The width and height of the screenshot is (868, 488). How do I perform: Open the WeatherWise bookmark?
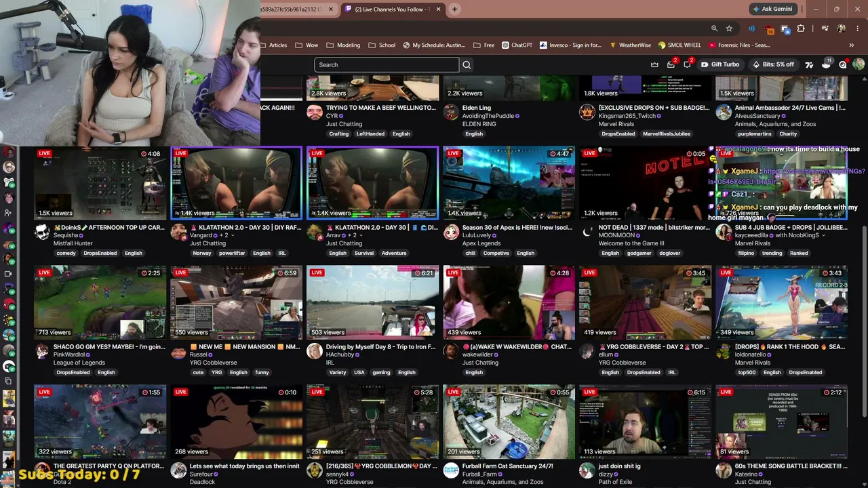(630, 45)
